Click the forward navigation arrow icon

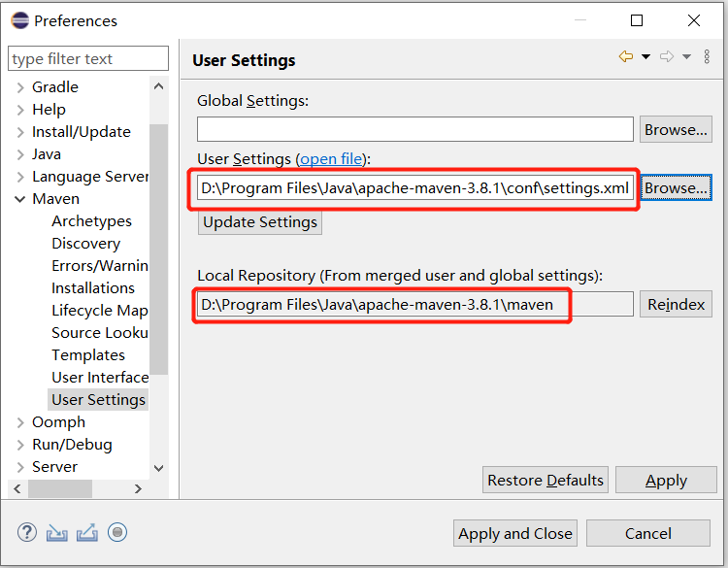(x=667, y=57)
